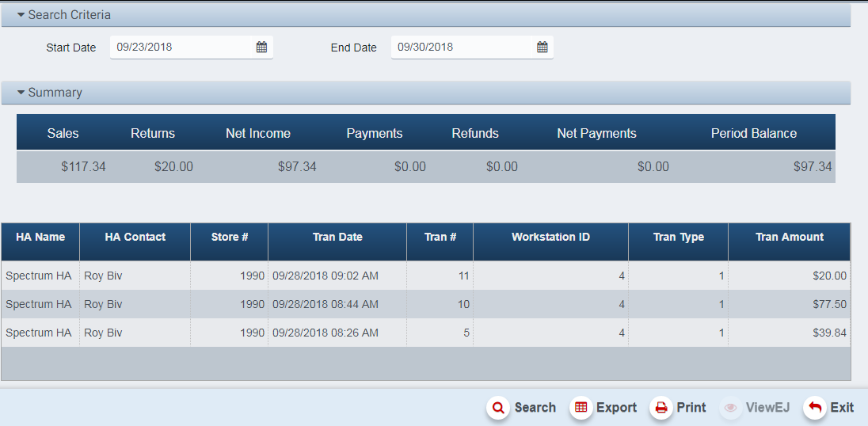Click the Print printer icon
The image size is (868, 426).
tap(661, 408)
